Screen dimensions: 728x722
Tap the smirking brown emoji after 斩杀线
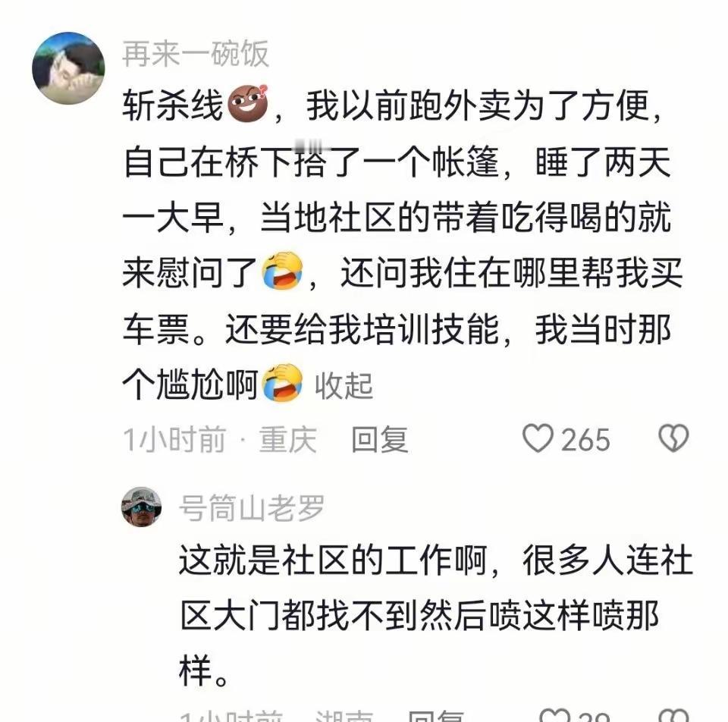[249, 104]
